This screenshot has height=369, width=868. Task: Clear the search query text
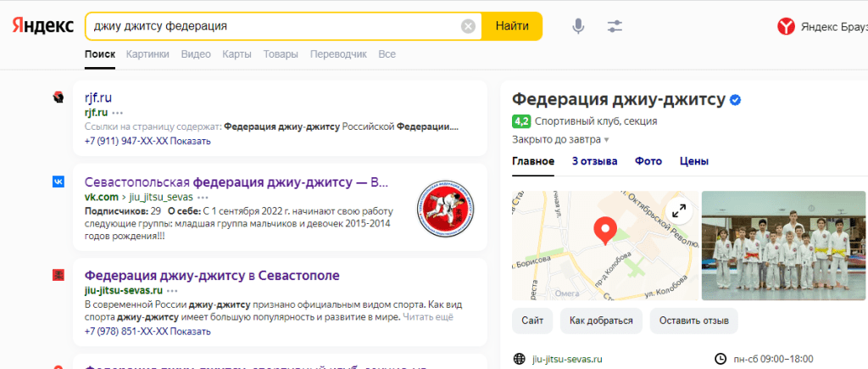468,26
